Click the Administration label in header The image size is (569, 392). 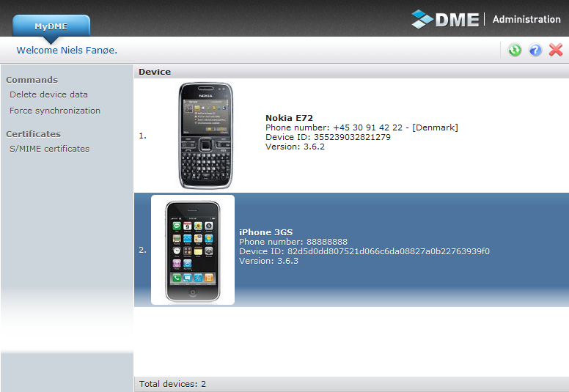(x=526, y=19)
